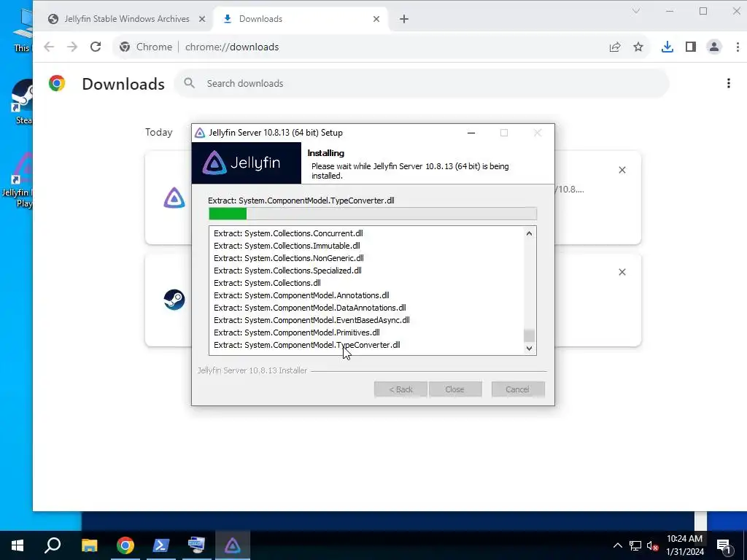The height and width of the screenshot is (560, 747).
Task: Select the log line System.ComponentModel.Annotations.dll
Action: tap(301, 295)
